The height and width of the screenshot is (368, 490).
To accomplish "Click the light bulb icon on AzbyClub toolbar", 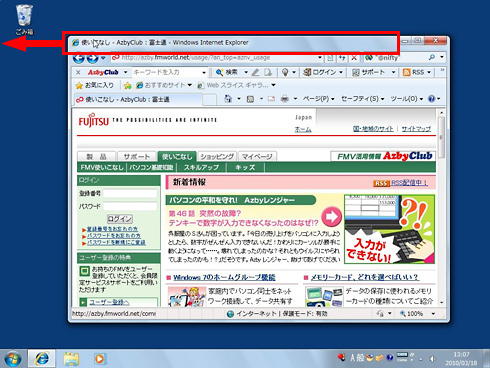I will 285,72.
